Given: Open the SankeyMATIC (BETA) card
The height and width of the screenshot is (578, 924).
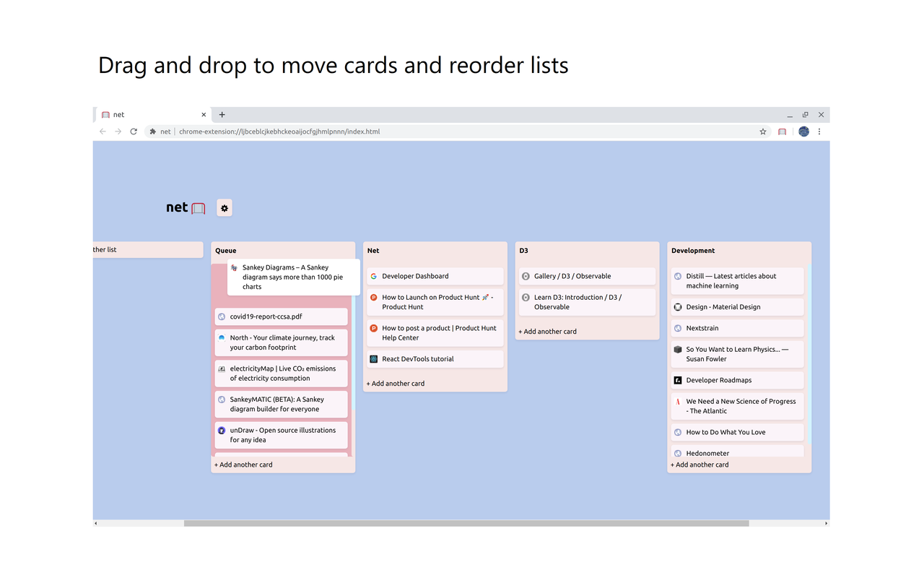Looking at the screenshot, I should (282, 405).
